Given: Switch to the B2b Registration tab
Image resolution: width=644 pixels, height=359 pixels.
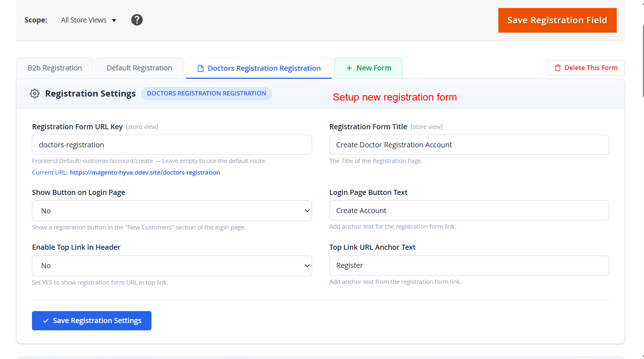Looking at the screenshot, I should pyautogui.click(x=55, y=68).
